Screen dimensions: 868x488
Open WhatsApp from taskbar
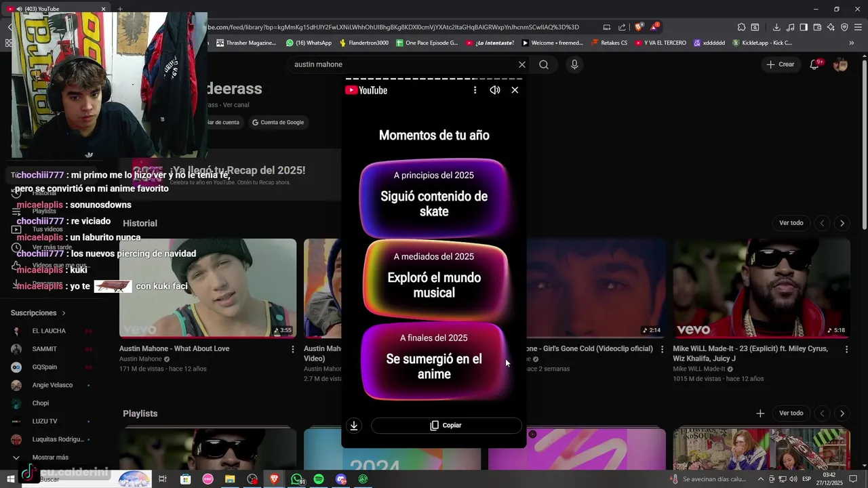coord(297,479)
